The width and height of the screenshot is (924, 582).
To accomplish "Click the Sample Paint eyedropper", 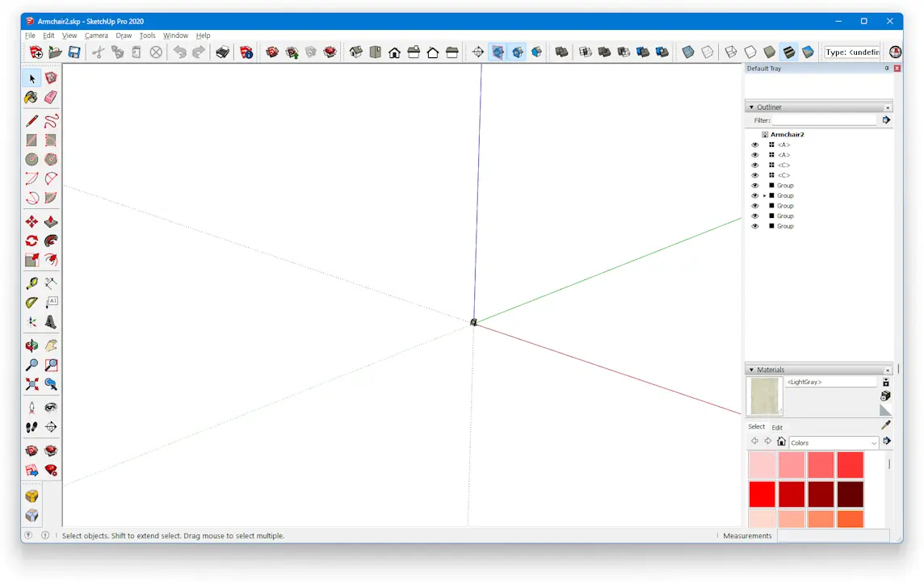I will 886,425.
